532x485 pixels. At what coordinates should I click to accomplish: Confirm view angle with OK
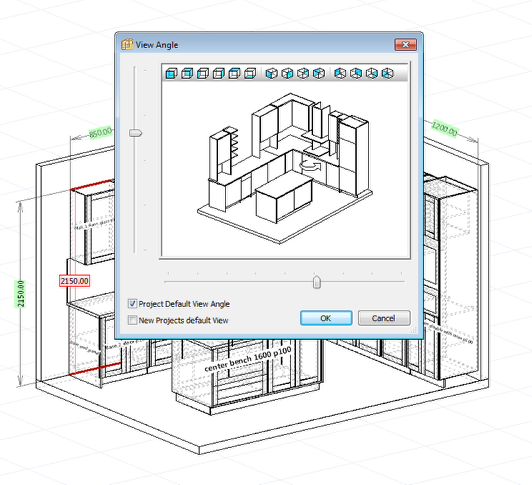click(326, 318)
